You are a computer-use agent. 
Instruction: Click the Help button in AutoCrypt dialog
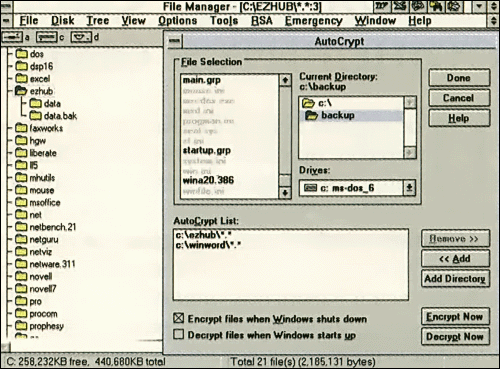click(x=459, y=118)
